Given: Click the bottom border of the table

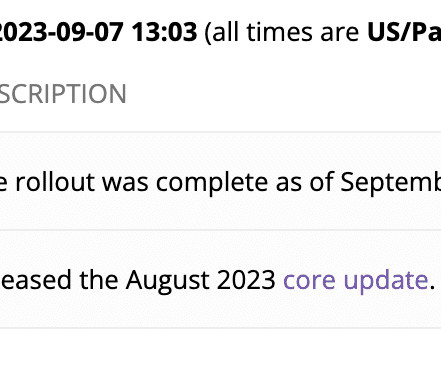Looking at the screenshot, I should (220, 328).
